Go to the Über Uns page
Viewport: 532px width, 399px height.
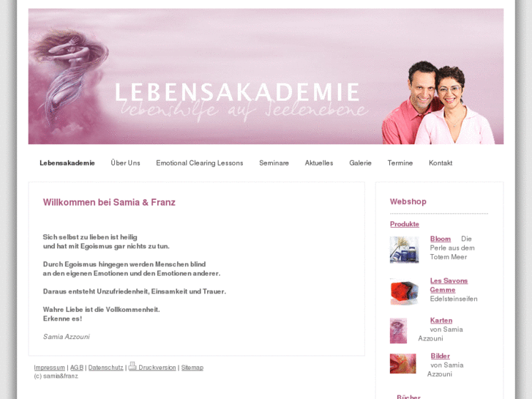pos(126,163)
